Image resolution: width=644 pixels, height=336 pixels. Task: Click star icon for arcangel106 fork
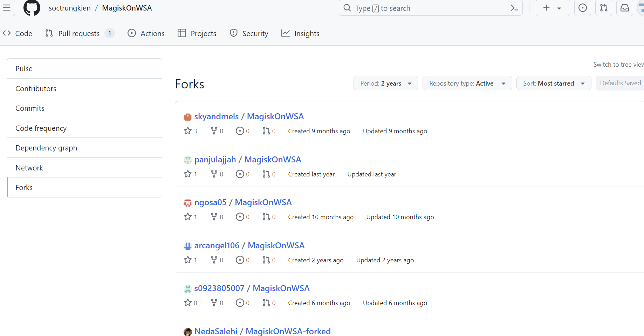(x=188, y=260)
